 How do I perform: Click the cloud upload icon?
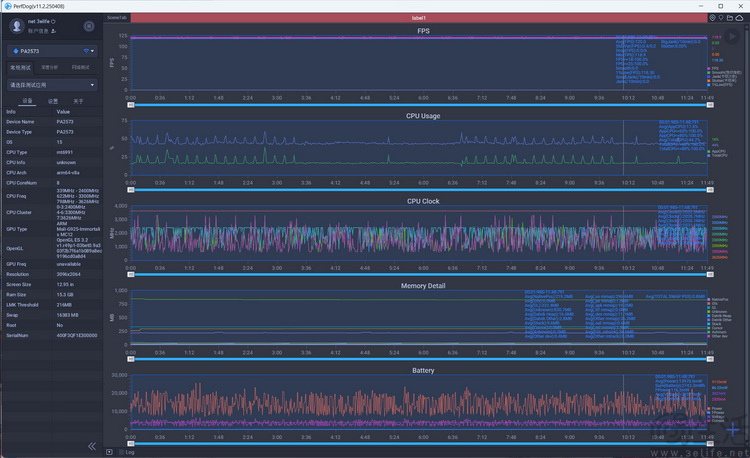[x=739, y=18]
